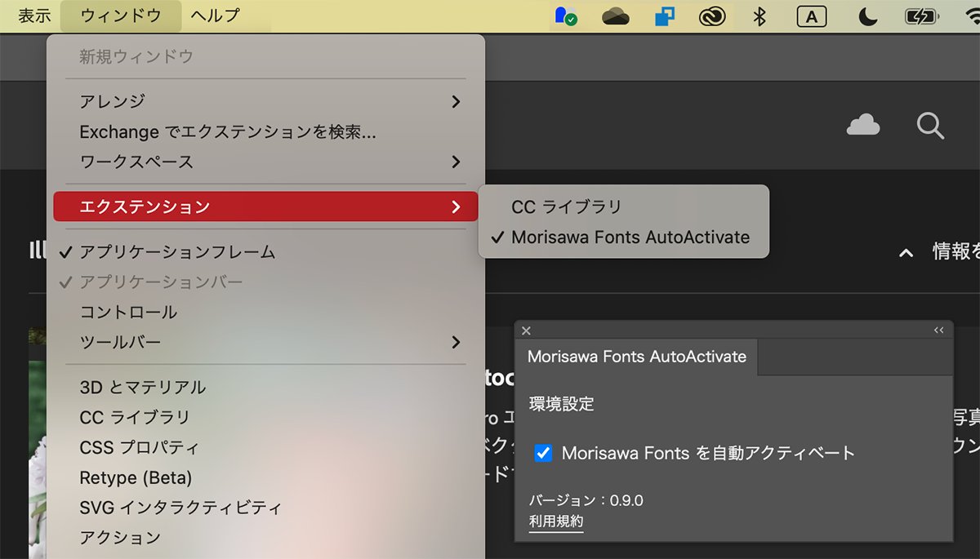
Task: Click the security shield icon with green checkmark
Action: click(x=565, y=16)
